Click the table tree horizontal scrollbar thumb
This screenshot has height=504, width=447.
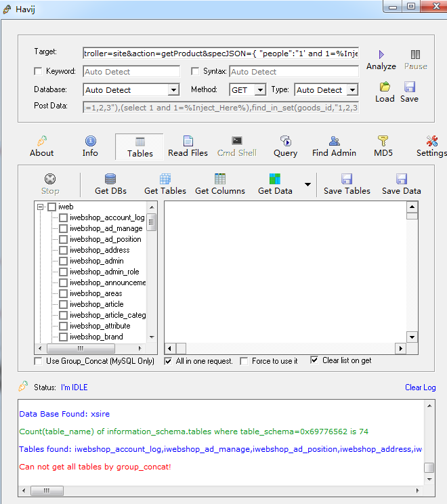81,348
